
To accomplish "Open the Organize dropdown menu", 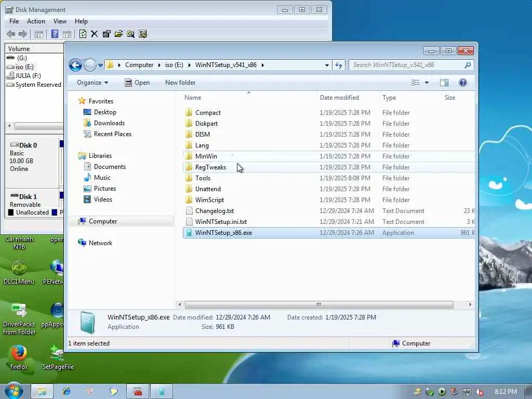I will 92,83.
